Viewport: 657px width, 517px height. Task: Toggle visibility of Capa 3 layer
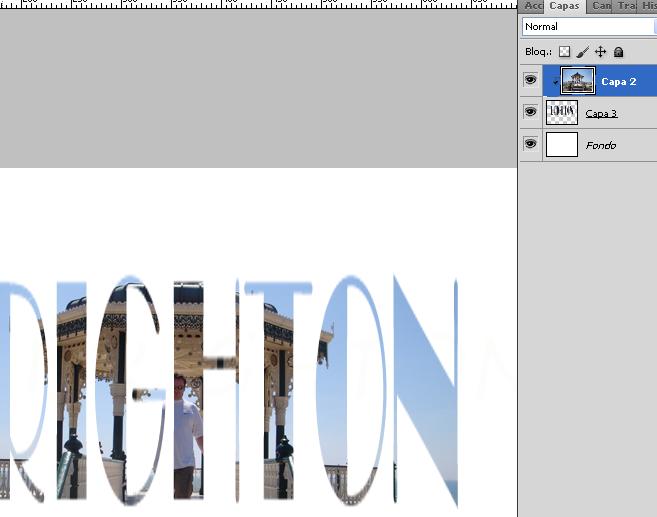530,113
